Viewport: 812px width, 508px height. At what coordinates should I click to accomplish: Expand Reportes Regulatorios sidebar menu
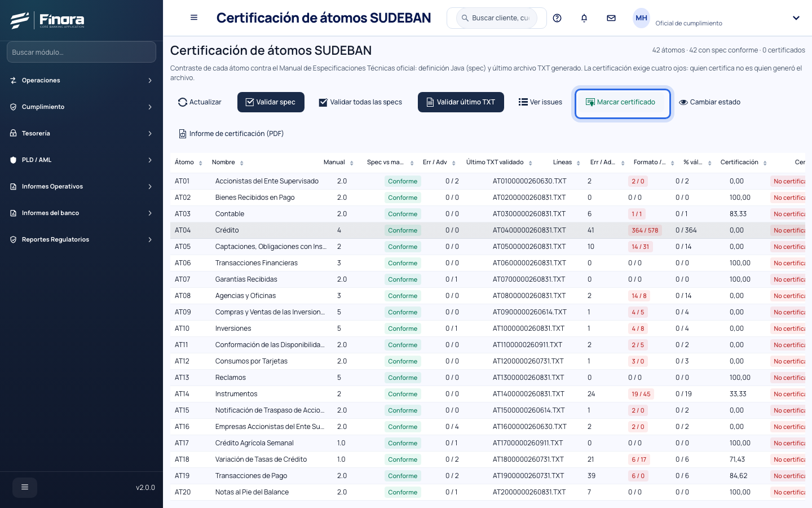pos(81,239)
